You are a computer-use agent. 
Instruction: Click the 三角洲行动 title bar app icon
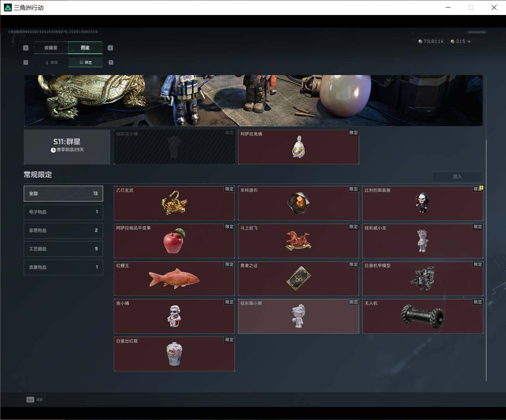pyautogui.click(x=8, y=8)
